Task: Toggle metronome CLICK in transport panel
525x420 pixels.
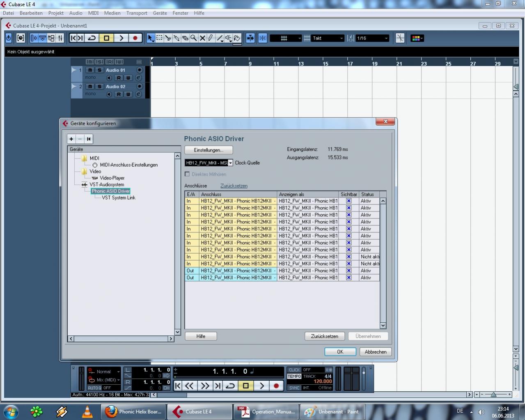Action: pos(294,370)
